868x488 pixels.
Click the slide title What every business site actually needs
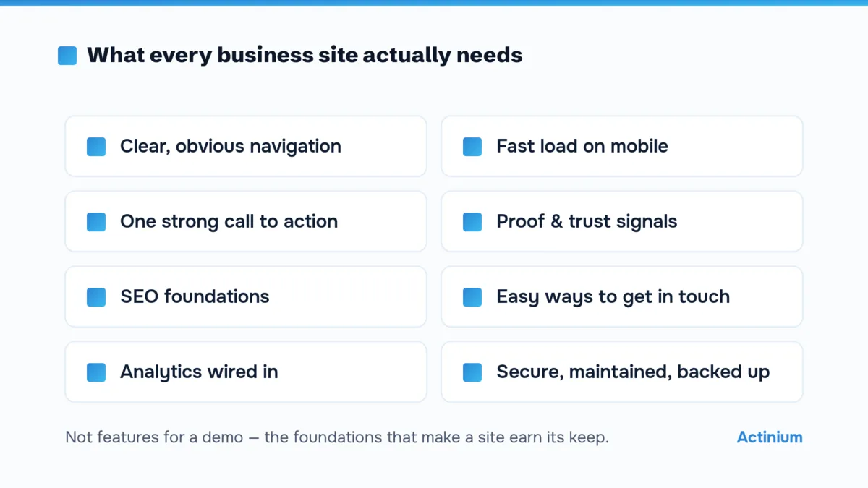pos(305,55)
